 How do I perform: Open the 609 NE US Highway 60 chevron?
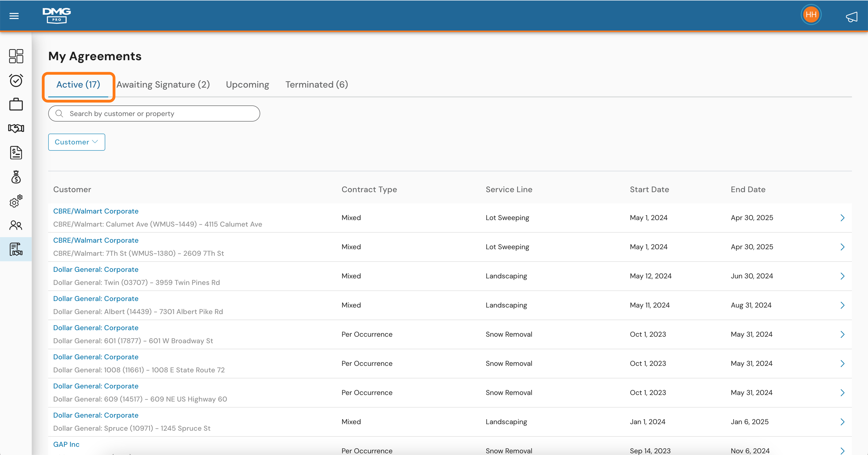pos(842,393)
